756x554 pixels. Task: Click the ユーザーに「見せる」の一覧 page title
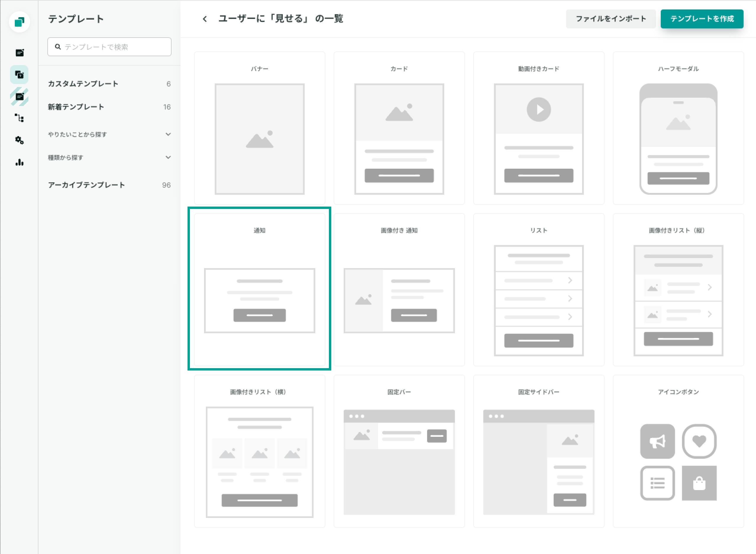pyautogui.click(x=281, y=19)
